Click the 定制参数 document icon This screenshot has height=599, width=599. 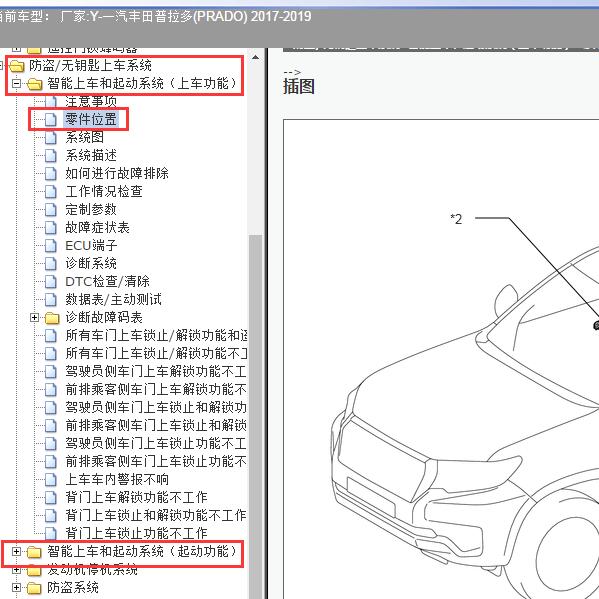point(50,210)
